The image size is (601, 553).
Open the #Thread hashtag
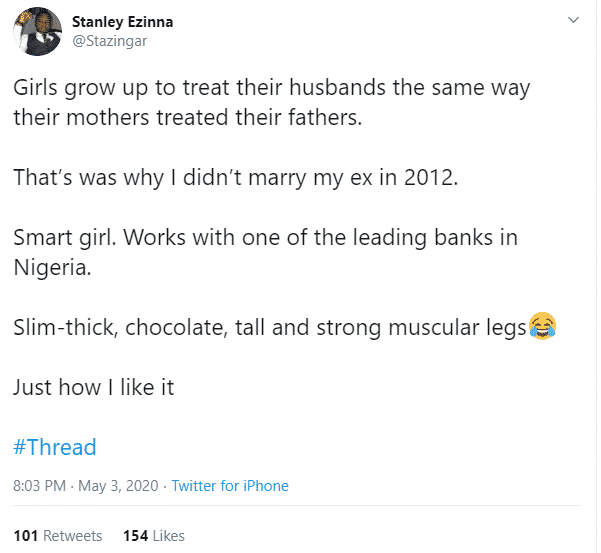(55, 447)
